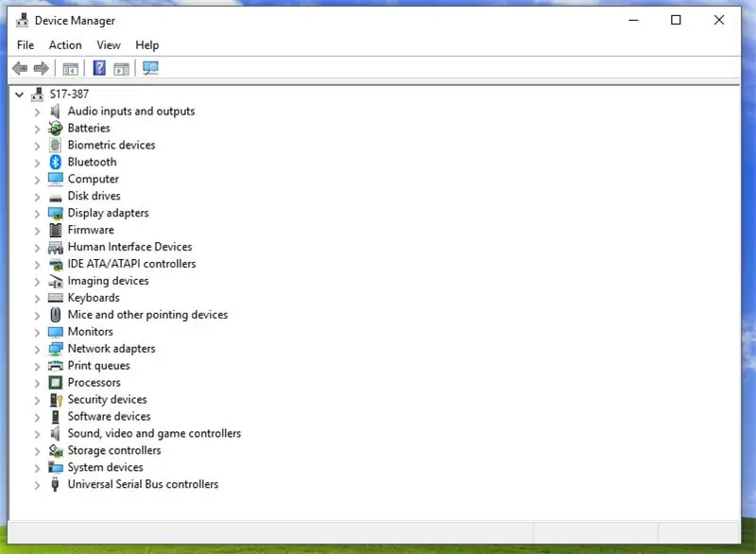Click the Biometric devices fingerprint icon
Screen dimensions: 756x554
coord(55,146)
